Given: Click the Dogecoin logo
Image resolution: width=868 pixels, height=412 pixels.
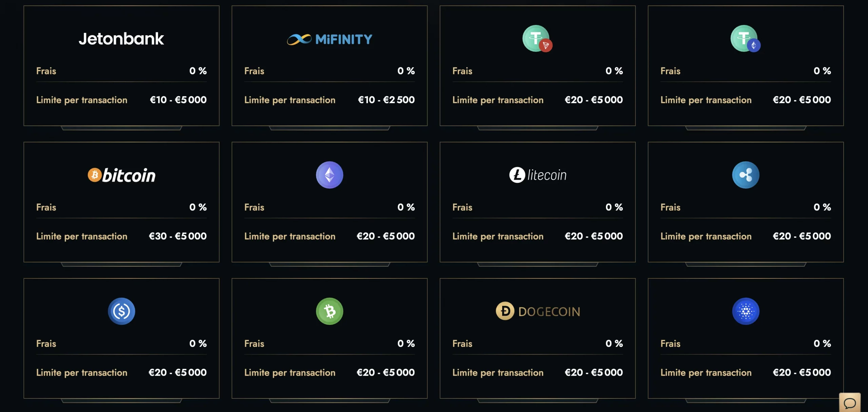Looking at the screenshot, I should [x=538, y=311].
